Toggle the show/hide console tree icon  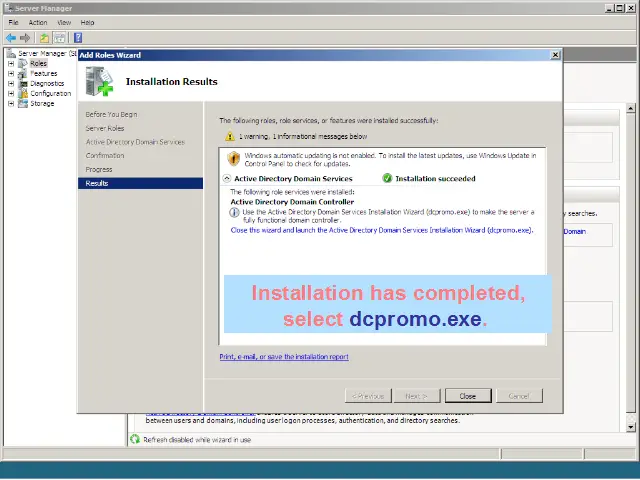[60, 38]
